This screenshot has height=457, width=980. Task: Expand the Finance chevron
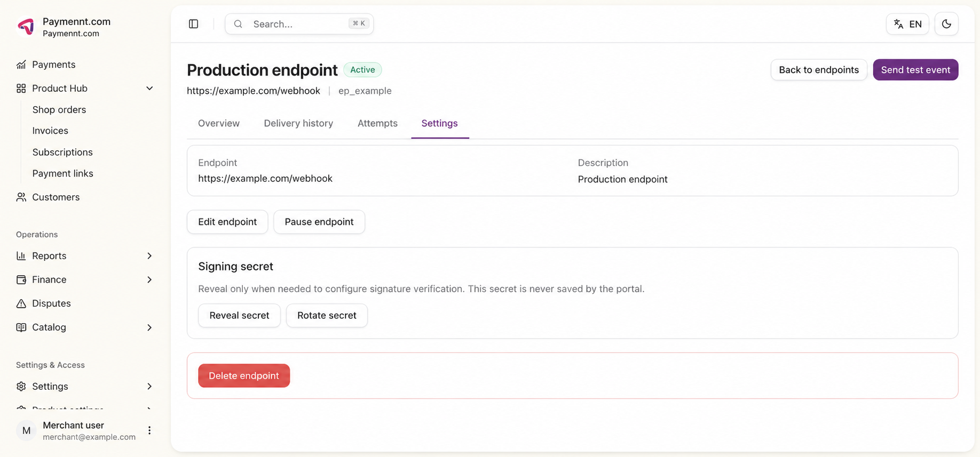149,280
